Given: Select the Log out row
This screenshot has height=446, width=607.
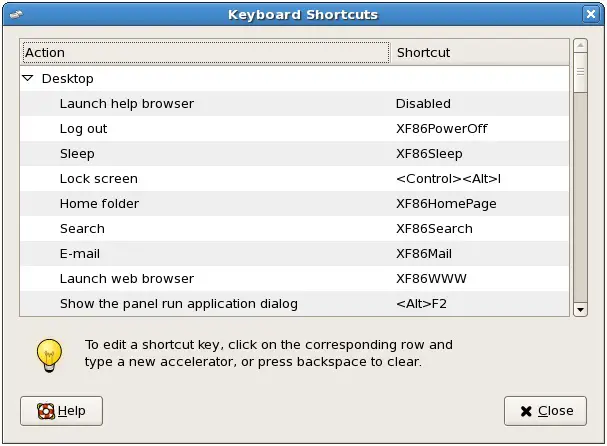Looking at the screenshot, I should pos(84,129).
